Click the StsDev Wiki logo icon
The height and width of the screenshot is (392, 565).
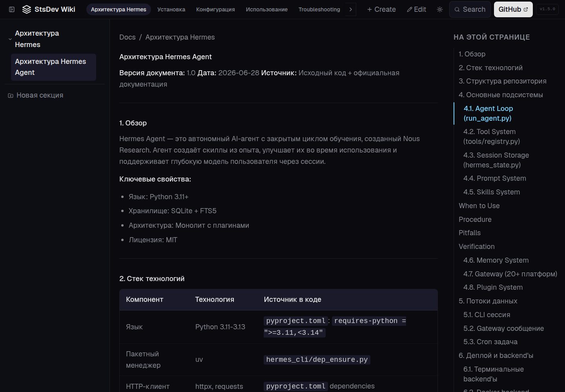(27, 9)
